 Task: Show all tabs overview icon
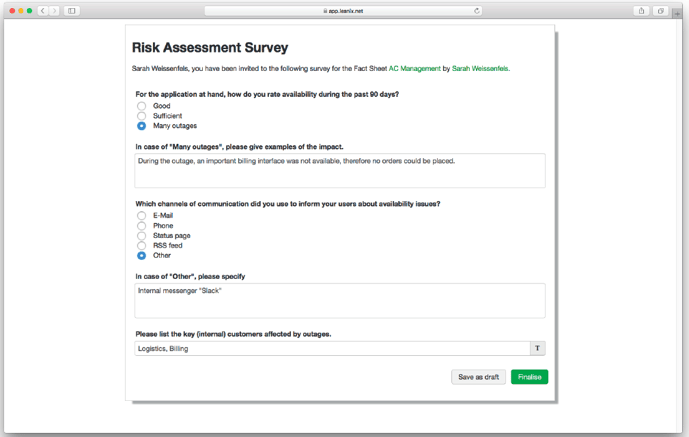pos(660,11)
